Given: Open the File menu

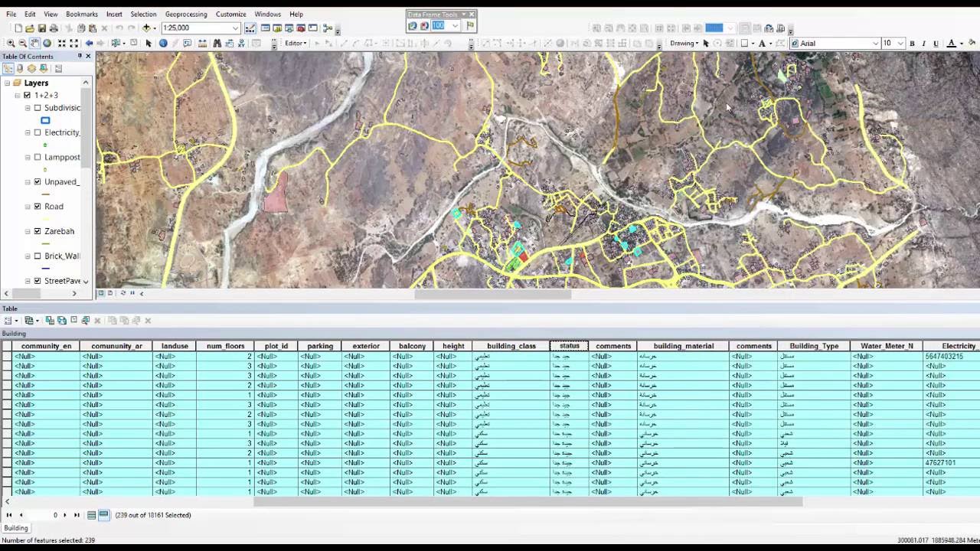Looking at the screenshot, I should coord(11,14).
